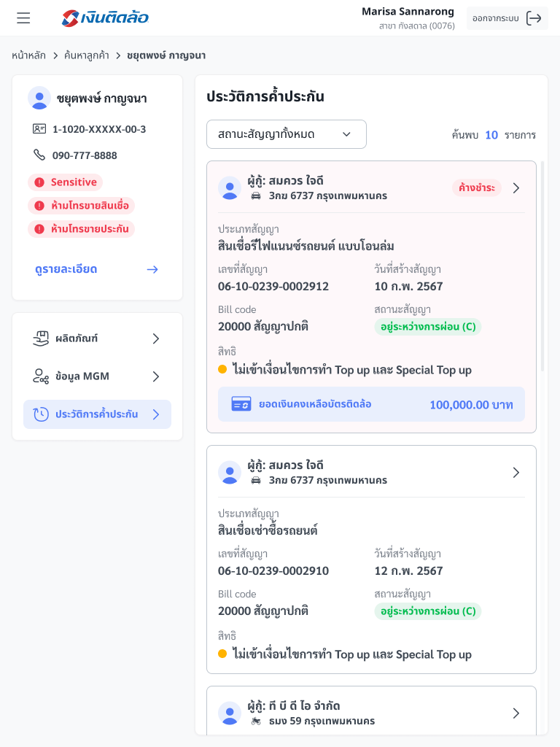Expand the overdue ค้างชำระ contract card chevron

516,188
